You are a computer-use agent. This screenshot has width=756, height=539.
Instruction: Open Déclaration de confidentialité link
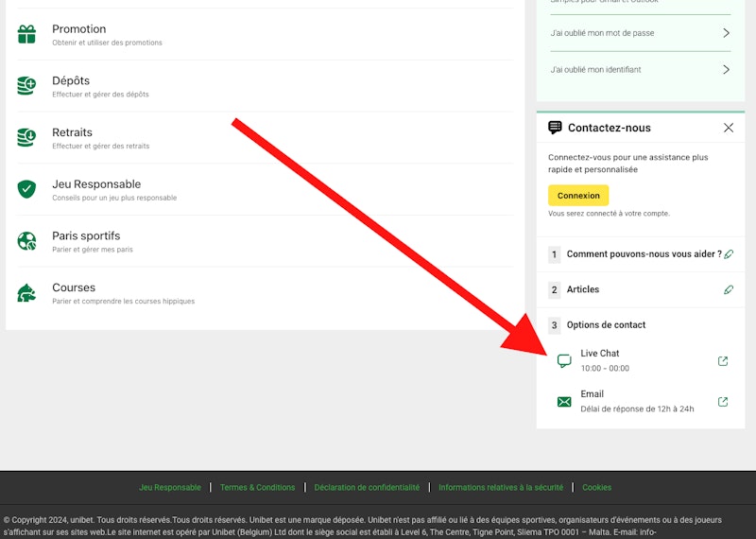[367, 487]
